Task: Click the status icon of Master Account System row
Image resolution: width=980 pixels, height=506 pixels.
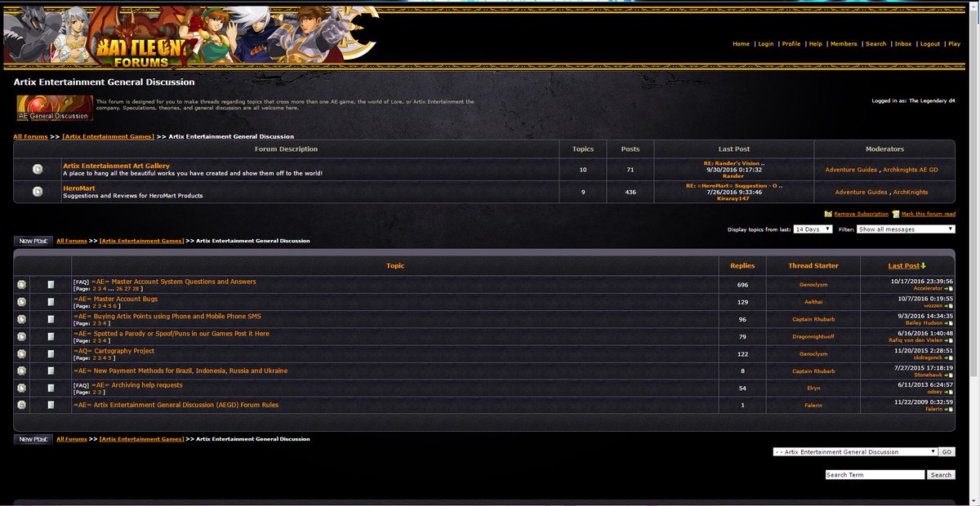Action: click(21, 285)
